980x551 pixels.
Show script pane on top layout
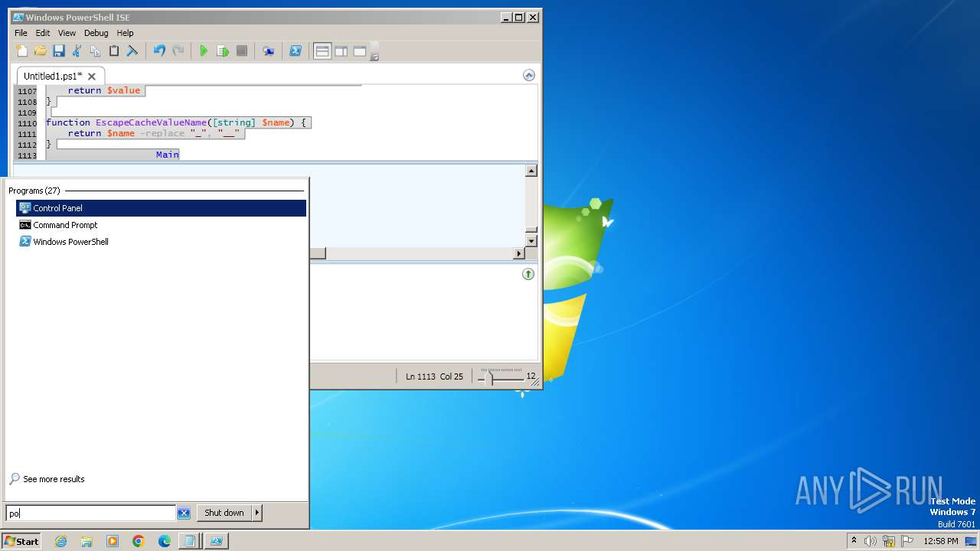(x=322, y=51)
